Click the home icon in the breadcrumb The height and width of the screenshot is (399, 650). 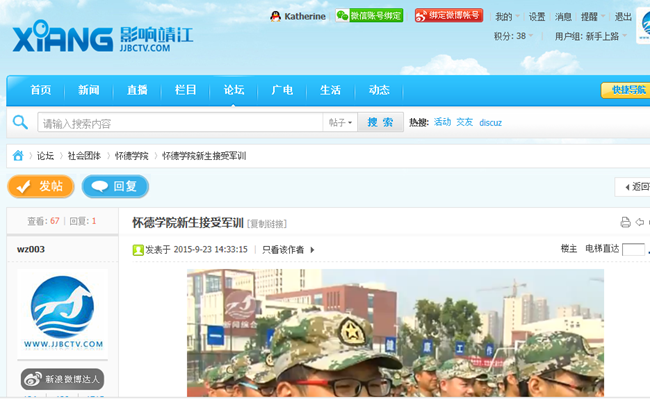point(18,156)
